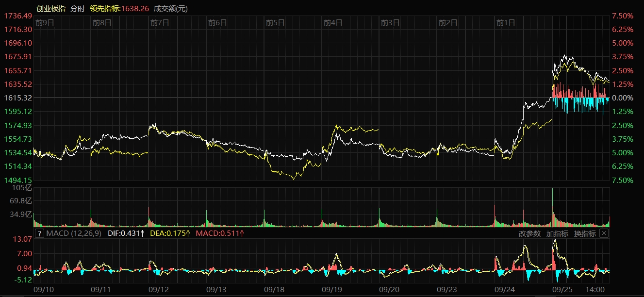The height and width of the screenshot is (297, 644).
Task: Click the red MACD:0.511 value label
Action: tap(220, 233)
